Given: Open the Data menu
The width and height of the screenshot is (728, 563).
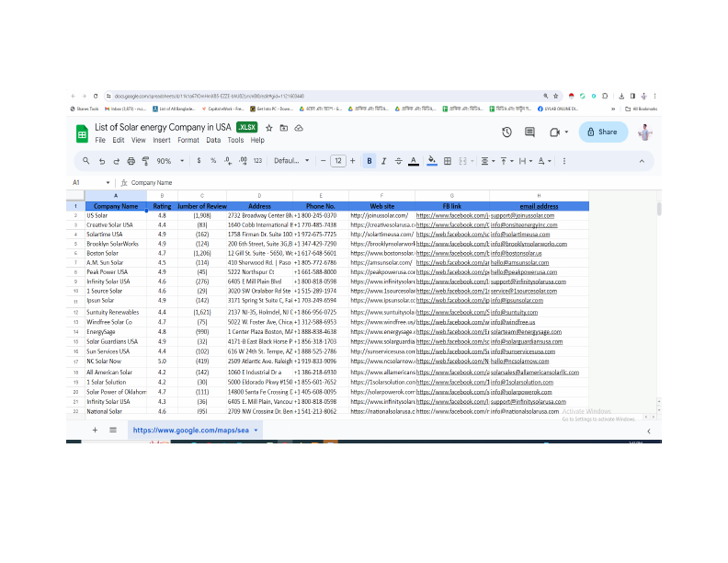Looking at the screenshot, I should pyautogui.click(x=213, y=140).
